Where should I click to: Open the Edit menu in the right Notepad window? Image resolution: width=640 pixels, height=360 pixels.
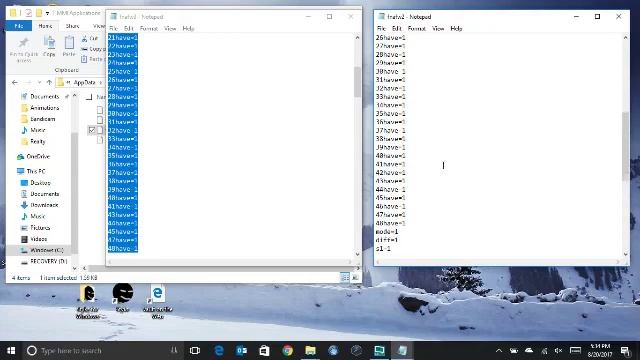[397, 29]
